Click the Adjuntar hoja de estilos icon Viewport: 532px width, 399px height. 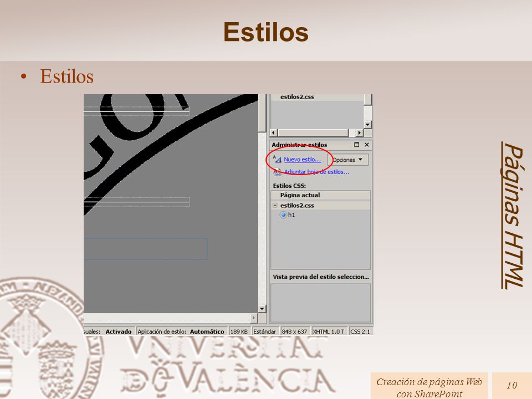(x=277, y=172)
